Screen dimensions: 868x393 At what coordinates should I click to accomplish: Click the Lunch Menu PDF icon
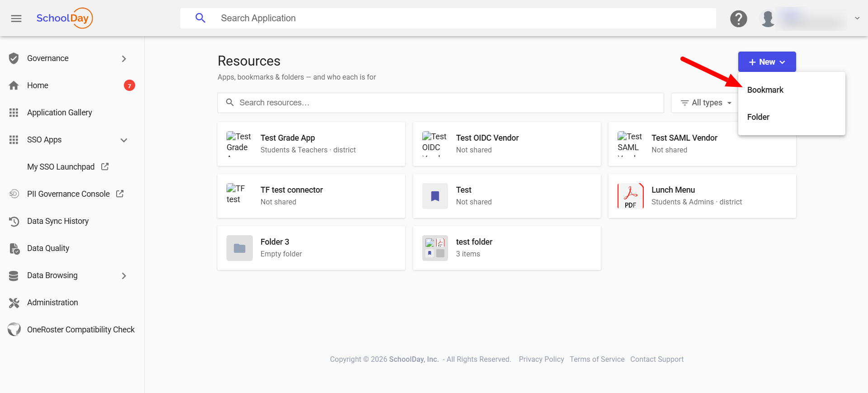(630, 196)
